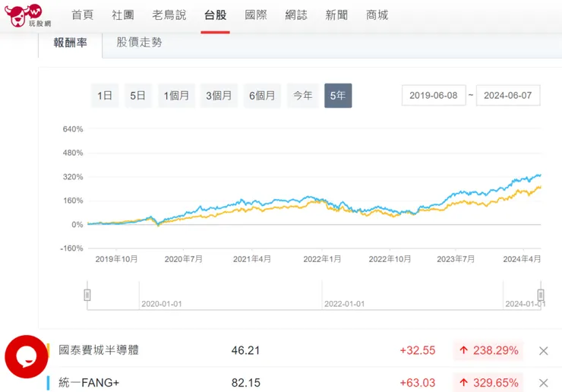562x392 pixels.
Task: Click the end date field 2024-06-07
Action: 508,96
